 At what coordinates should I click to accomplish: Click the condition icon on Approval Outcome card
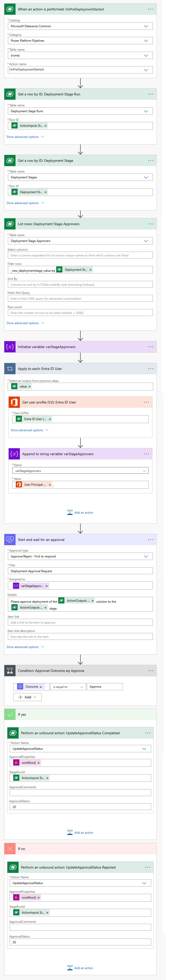point(10,671)
